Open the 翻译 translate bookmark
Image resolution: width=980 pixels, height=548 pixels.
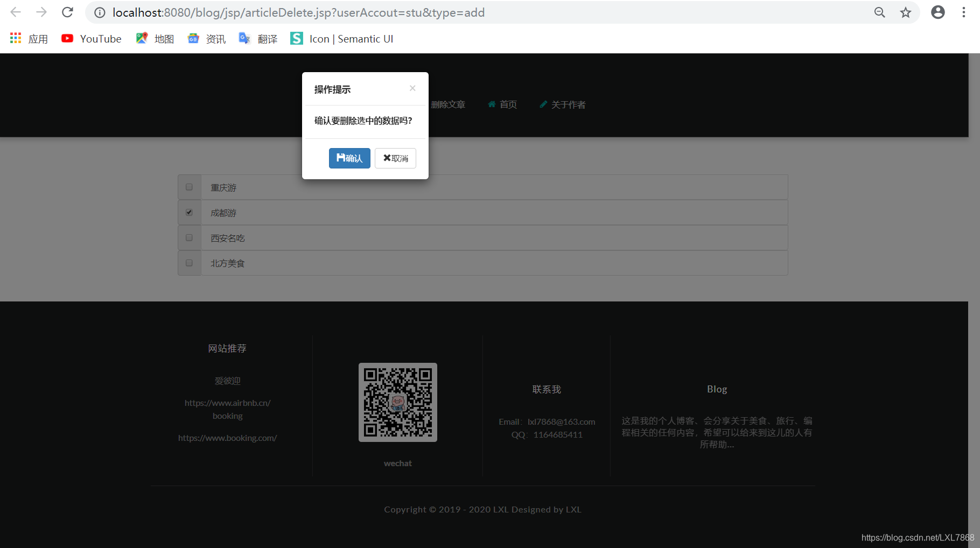coord(258,39)
